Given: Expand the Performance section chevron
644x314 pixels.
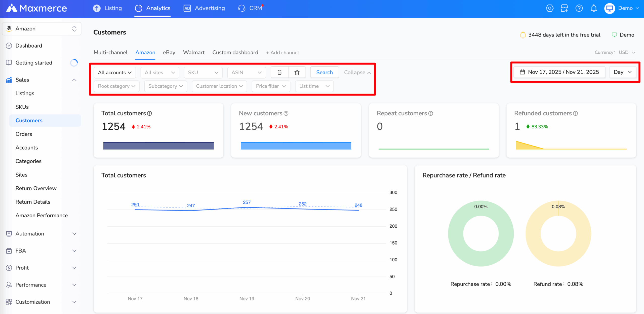Looking at the screenshot, I should [74, 285].
